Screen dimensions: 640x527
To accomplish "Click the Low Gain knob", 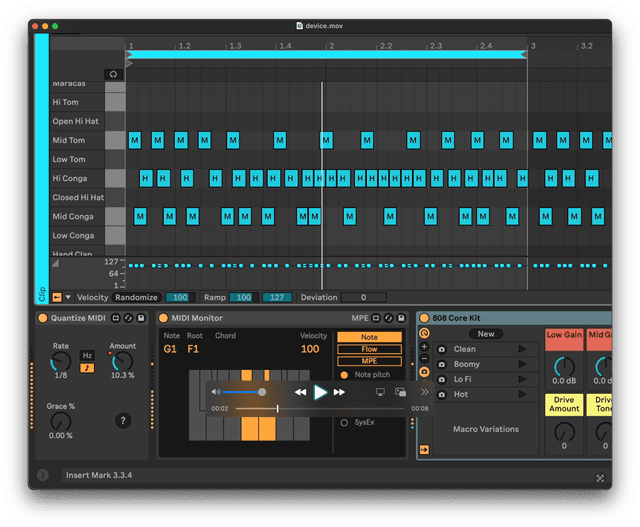I will 564,366.
